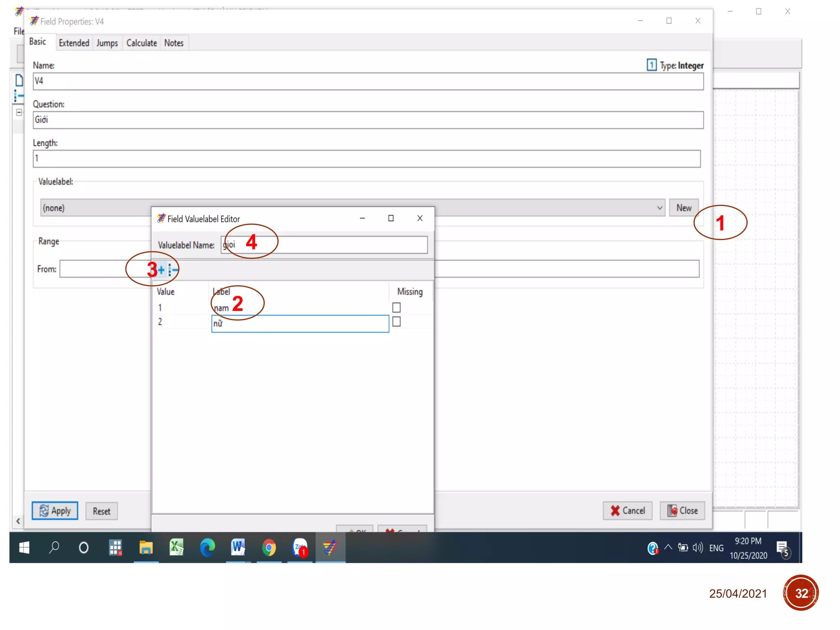Image resolution: width=840 pixels, height=630 pixels.
Task: Click the Reset button
Action: pos(101,511)
